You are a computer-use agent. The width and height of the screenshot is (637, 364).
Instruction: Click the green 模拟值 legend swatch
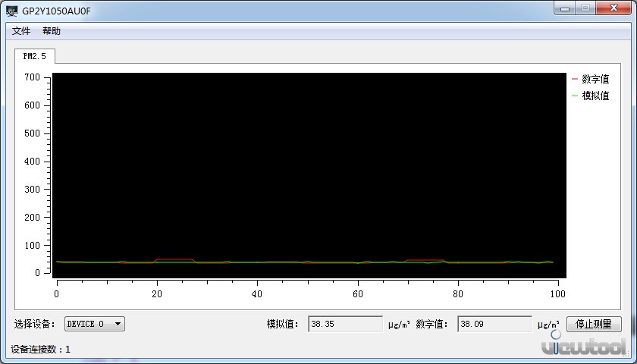pos(575,96)
